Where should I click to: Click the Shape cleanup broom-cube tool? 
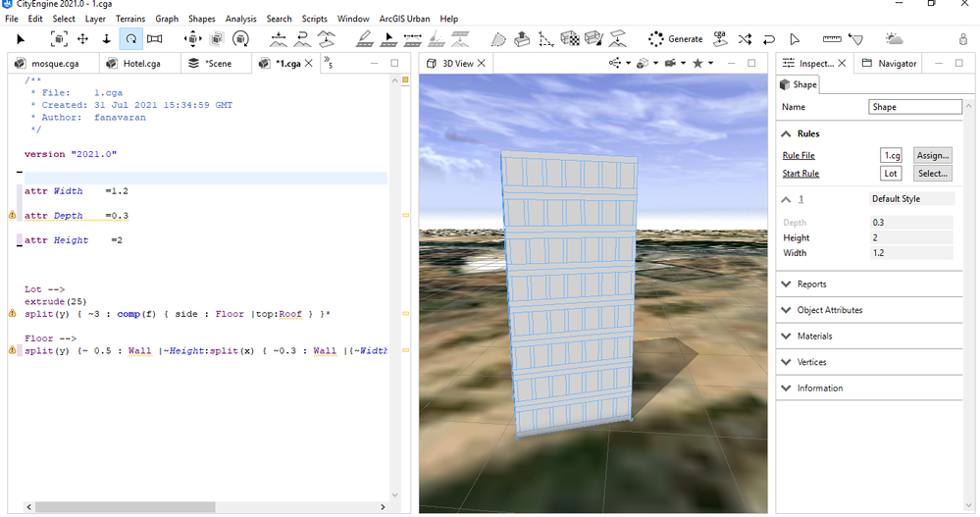(x=593, y=39)
